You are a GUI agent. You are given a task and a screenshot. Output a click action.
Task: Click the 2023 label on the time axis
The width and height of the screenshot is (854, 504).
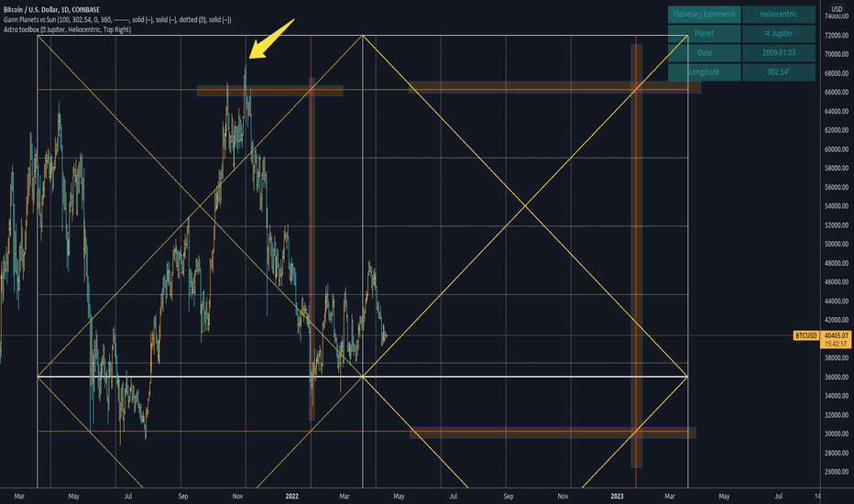pyautogui.click(x=617, y=497)
